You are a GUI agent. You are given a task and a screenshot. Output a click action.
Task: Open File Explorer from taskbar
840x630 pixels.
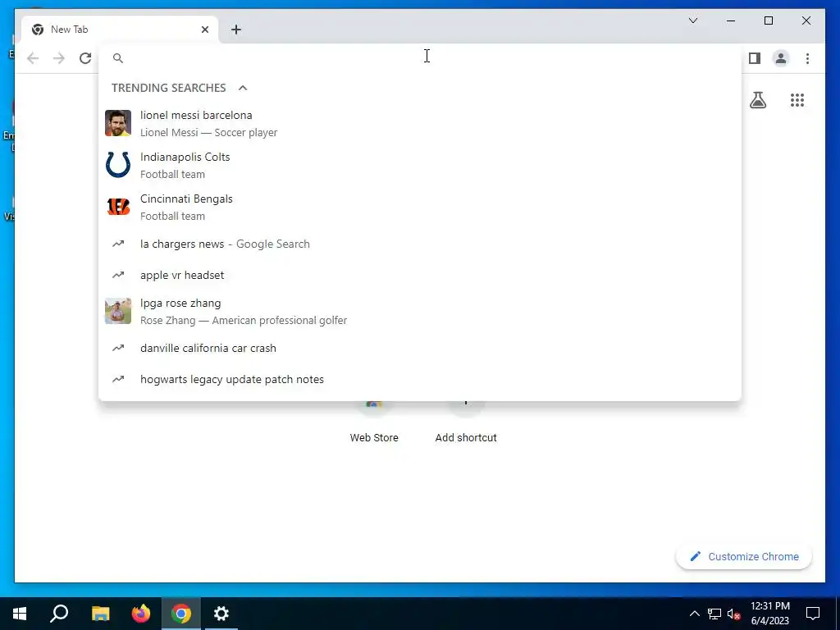100,614
